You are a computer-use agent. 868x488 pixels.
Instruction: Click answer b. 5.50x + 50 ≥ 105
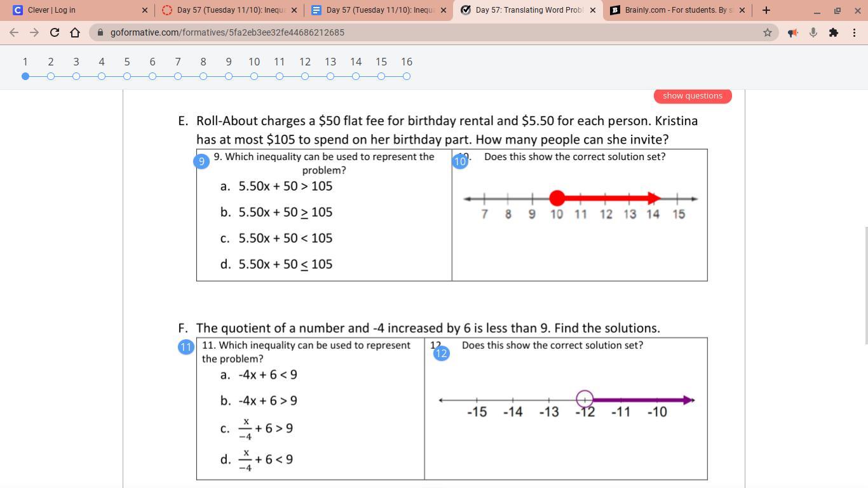click(276, 212)
